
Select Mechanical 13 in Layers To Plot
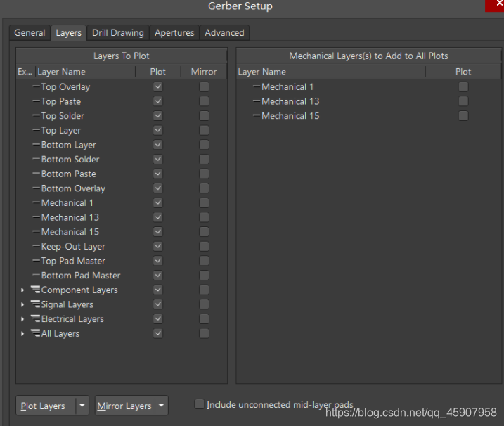[x=122, y=217]
